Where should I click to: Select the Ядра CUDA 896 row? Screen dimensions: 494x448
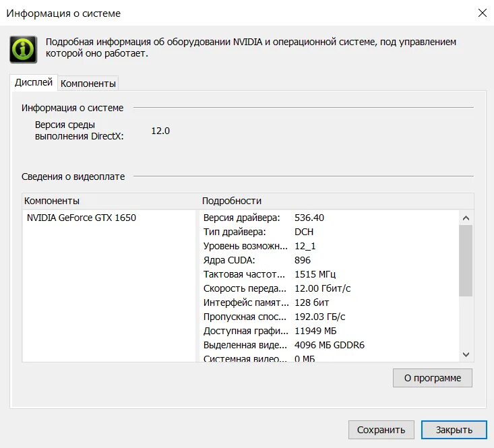[x=330, y=260]
